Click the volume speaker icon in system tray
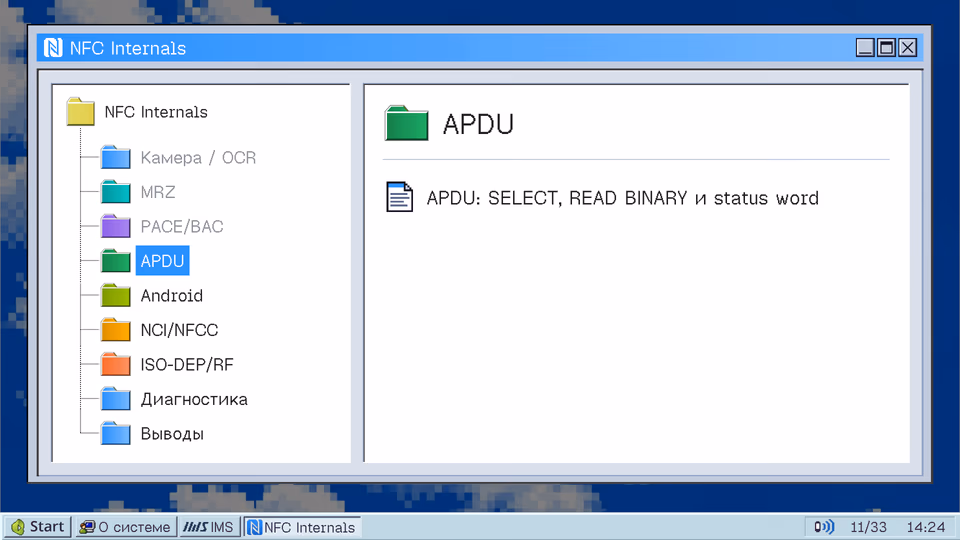The width and height of the screenshot is (960, 540). click(823, 527)
